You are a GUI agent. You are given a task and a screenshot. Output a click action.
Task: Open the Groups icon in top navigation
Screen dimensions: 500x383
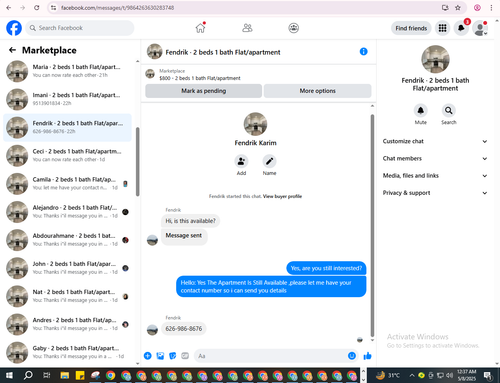293,28
